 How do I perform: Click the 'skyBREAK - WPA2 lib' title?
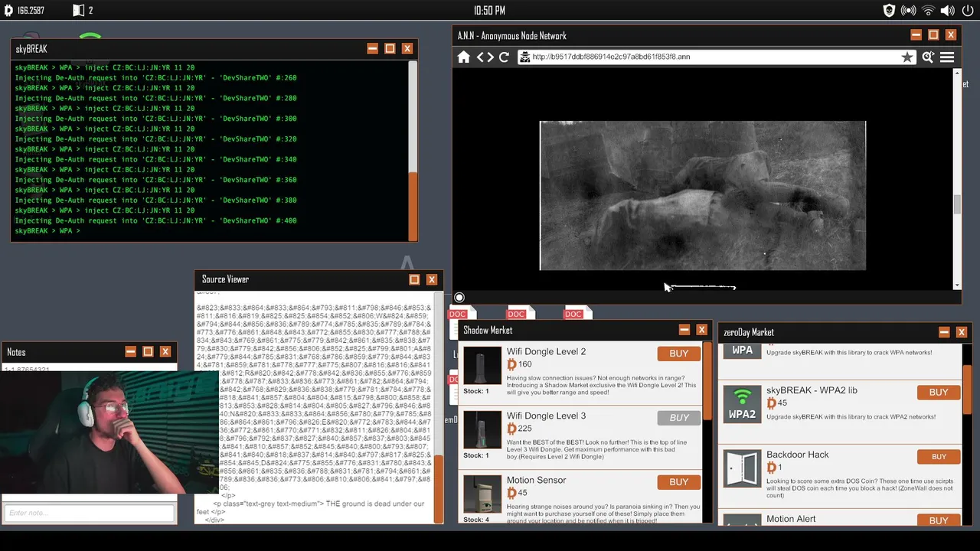pyautogui.click(x=812, y=390)
